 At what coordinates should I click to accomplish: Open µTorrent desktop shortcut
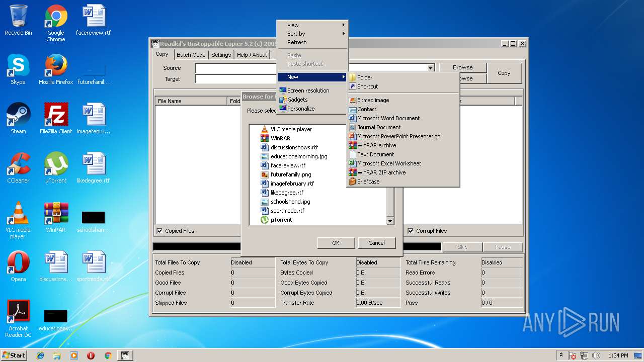click(x=56, y=168)
